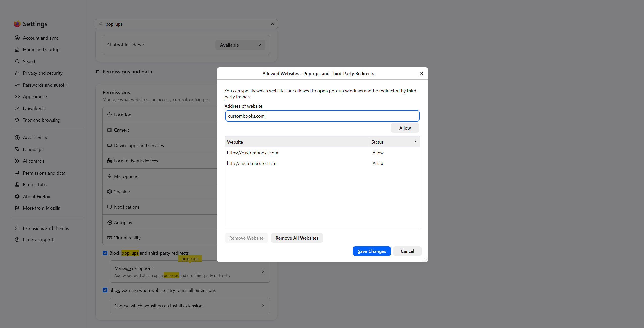
Task: Clear the pop-ups search query
Action: click(273, 24)
